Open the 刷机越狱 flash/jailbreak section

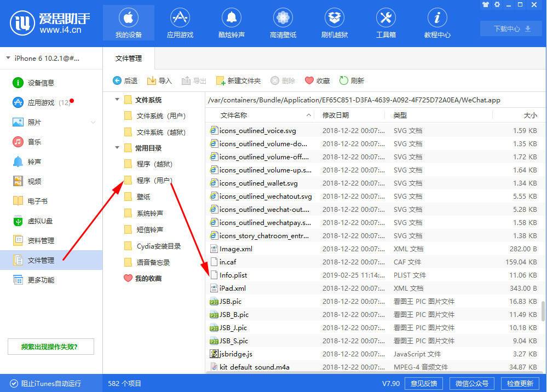334,22
